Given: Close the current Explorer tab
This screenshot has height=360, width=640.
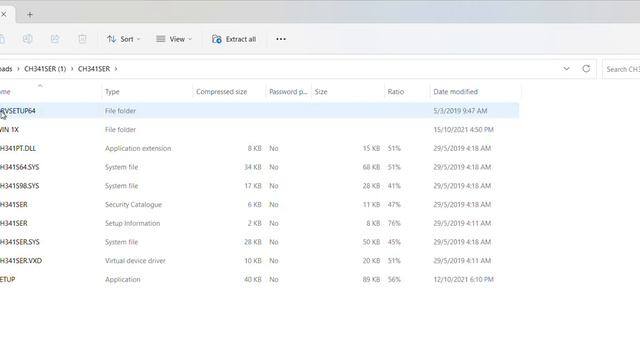Looking at the screenshot, I should click(4, 14).
